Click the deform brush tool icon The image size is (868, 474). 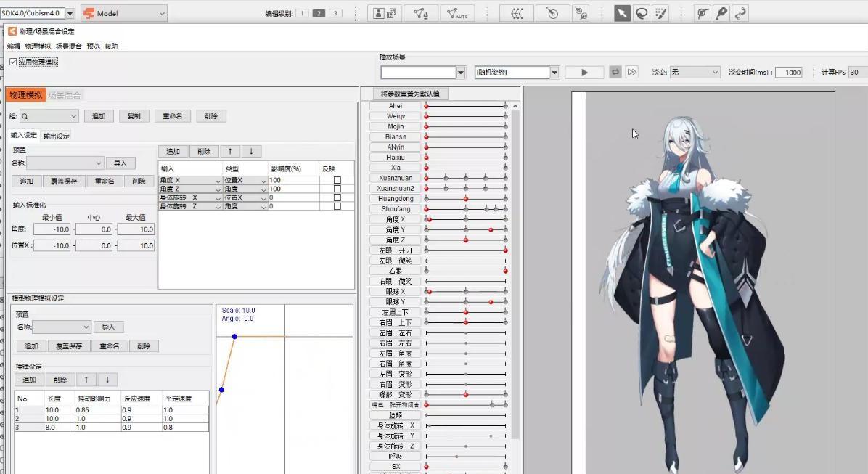[703, 13]
